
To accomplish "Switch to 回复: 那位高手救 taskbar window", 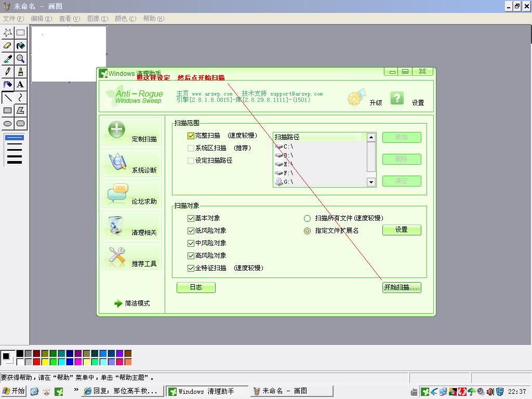I will click(123, 391).
